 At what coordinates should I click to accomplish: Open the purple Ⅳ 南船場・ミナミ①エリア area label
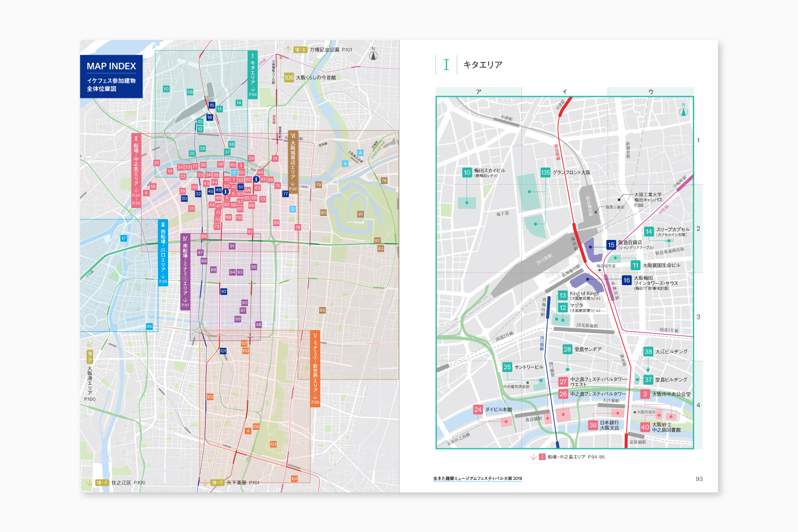pyautogui.click(x=185, y=271)
